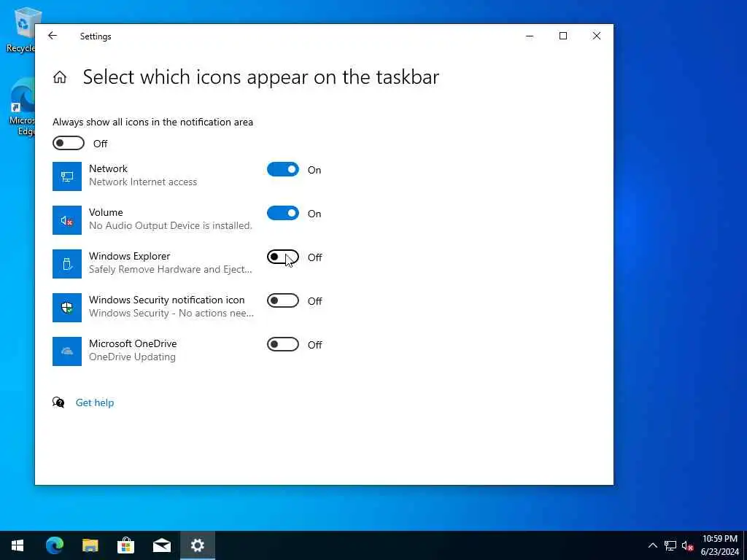The width and height of the screenshot is (747, 560).
Task: Maximize the Settings window
Action: point(563,36)
